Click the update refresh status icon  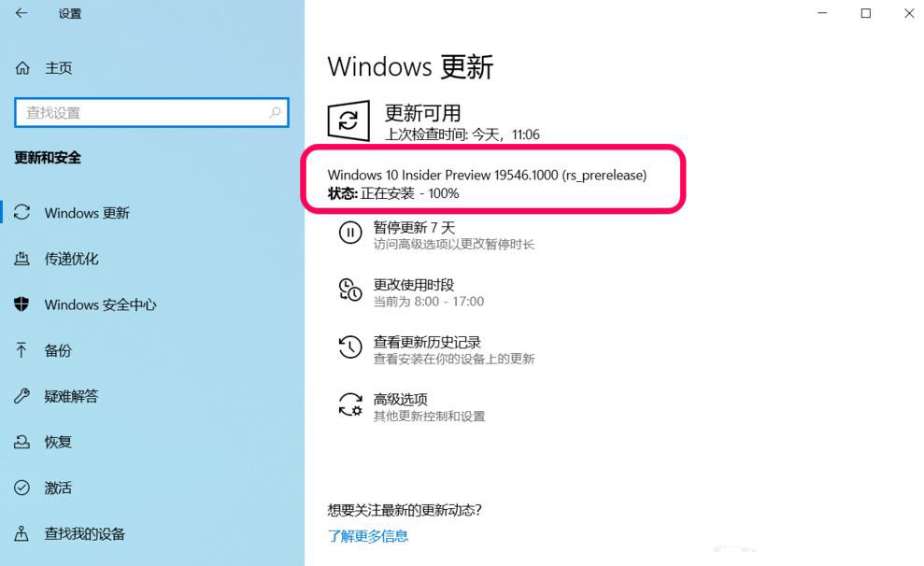pyautogui.click(x=348, y=120)
